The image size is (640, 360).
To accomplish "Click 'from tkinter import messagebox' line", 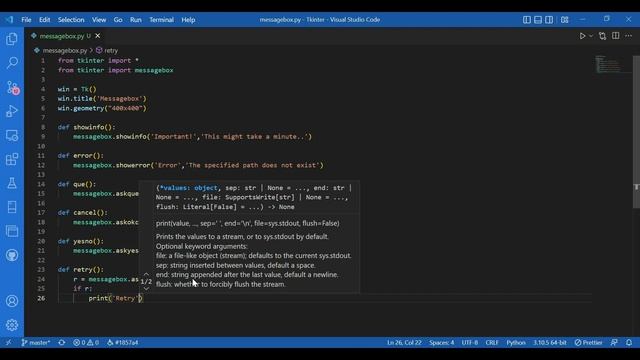I will 116,70.
